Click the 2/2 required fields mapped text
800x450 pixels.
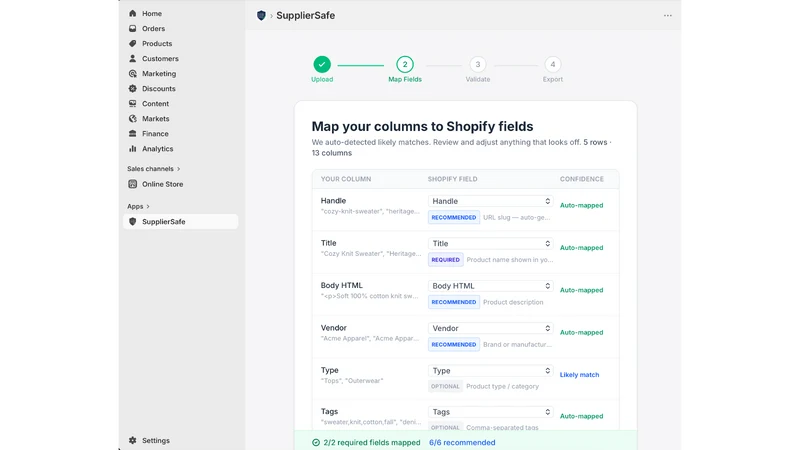[x=371, y=442]
